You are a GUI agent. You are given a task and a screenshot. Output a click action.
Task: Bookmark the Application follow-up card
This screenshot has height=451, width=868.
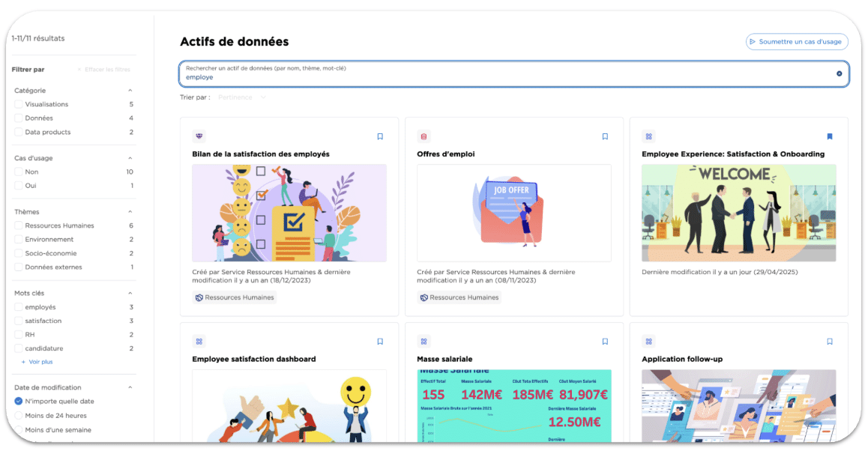(830, 342)
